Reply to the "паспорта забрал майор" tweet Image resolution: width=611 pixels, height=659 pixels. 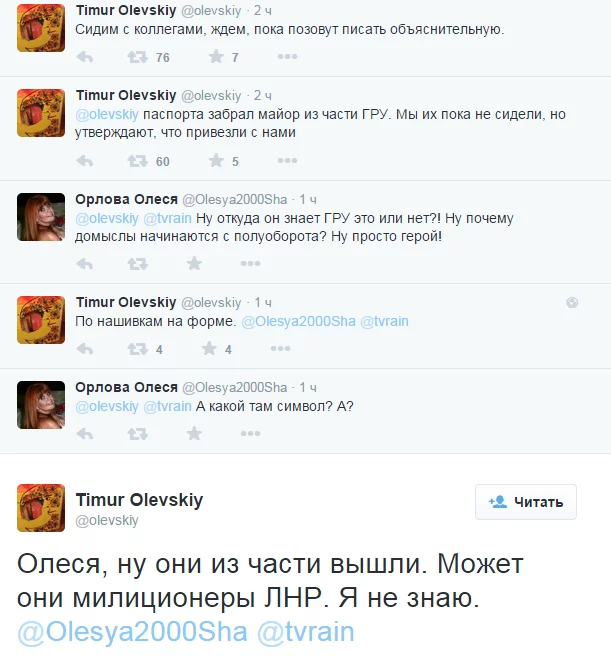pyautogui.click(x=85, y=162)
